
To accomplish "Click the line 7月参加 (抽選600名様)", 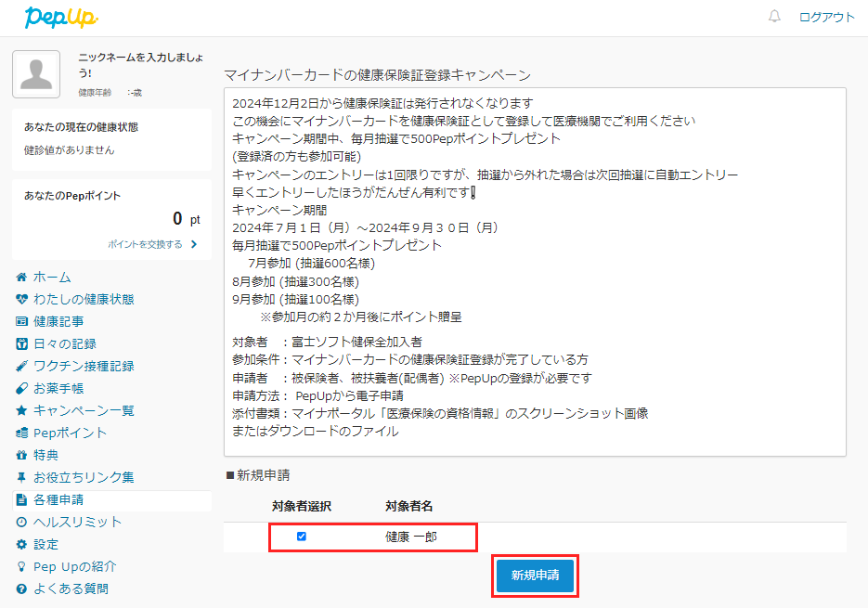I will pos(312,263).
